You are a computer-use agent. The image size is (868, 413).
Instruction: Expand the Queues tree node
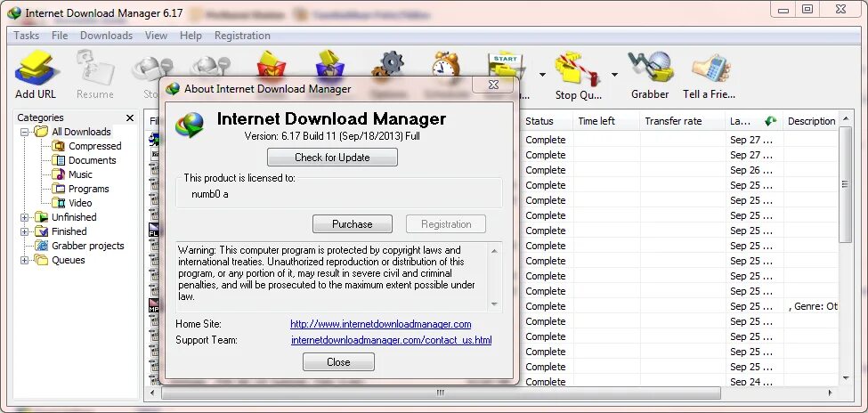pyautogui.click(x=24, y=260)
